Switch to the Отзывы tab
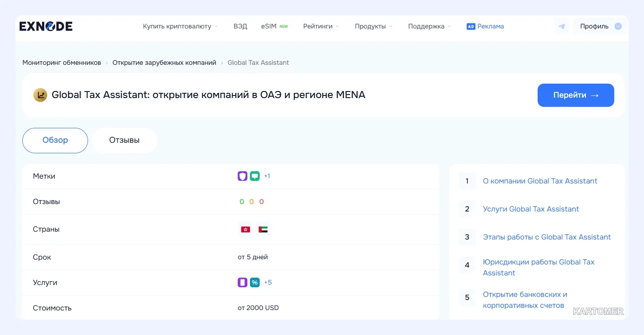The image size is (644, 335). [124, 141]
